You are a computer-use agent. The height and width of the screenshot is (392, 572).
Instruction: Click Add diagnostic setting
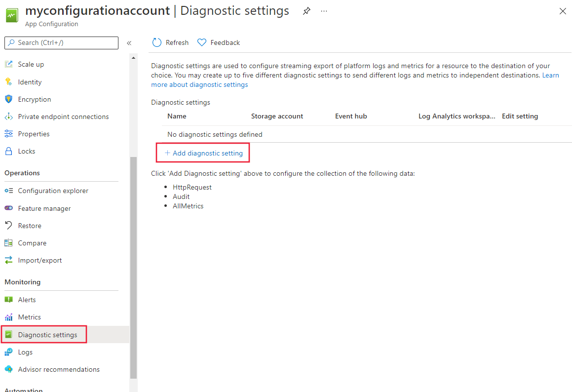(202, 153)
